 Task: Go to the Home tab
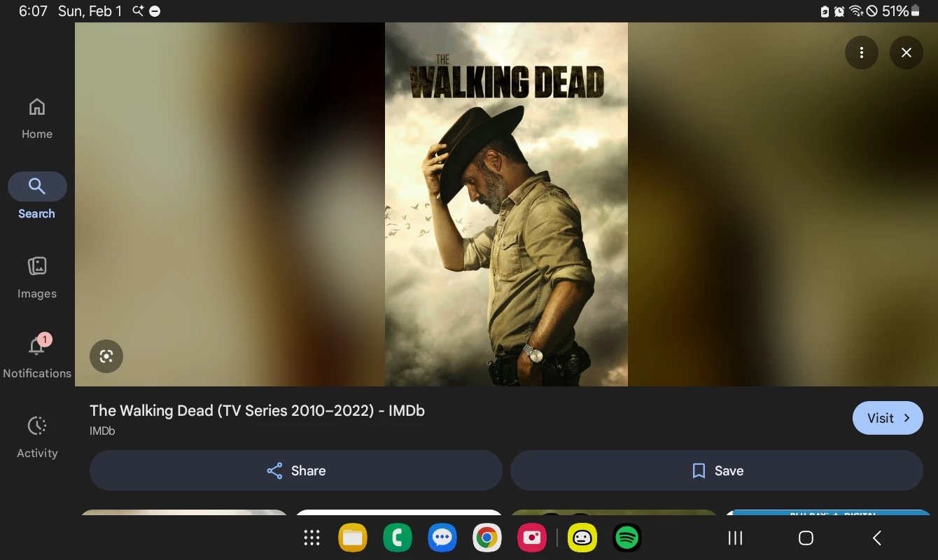37,118
